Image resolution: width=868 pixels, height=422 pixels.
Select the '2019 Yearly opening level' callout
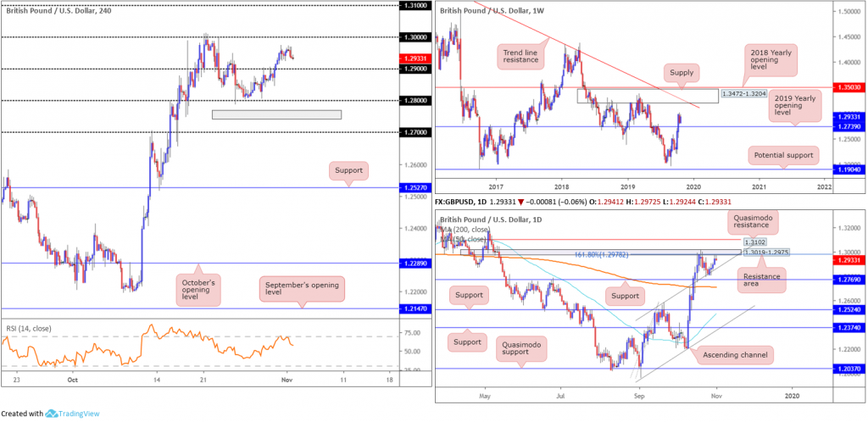pyautogui.click(x=796, y=104)
